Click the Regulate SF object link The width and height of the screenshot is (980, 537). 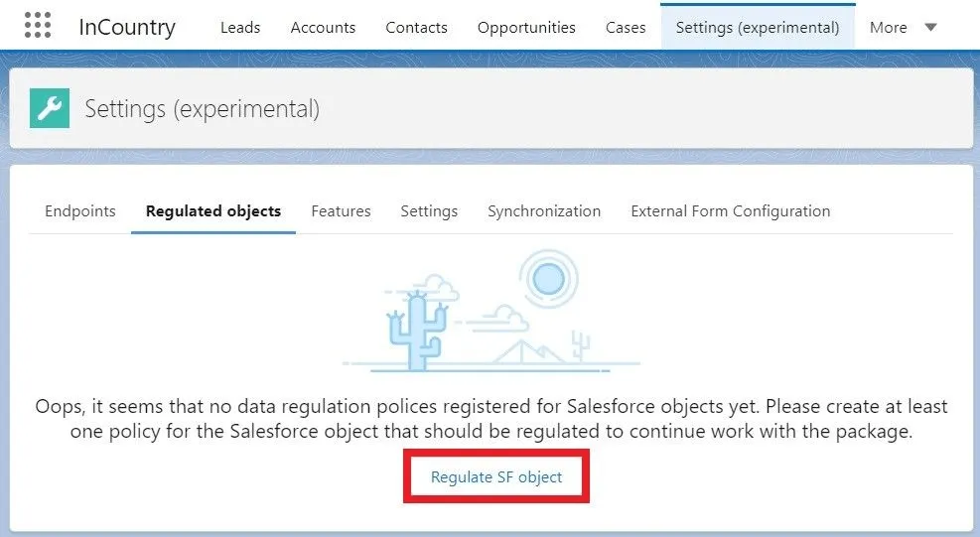(496, 477)
